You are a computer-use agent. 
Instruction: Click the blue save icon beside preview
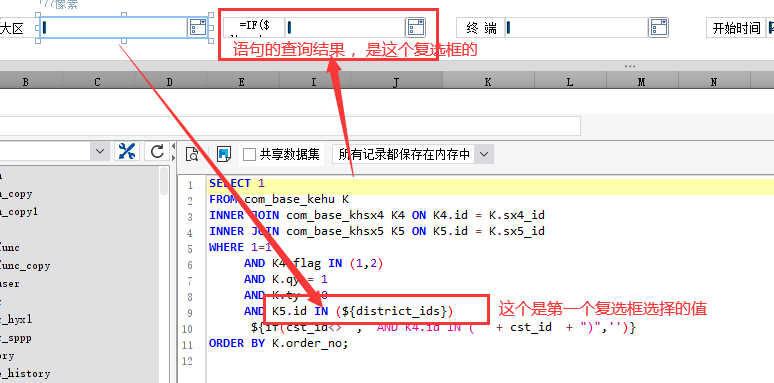[x=224, y=154]
